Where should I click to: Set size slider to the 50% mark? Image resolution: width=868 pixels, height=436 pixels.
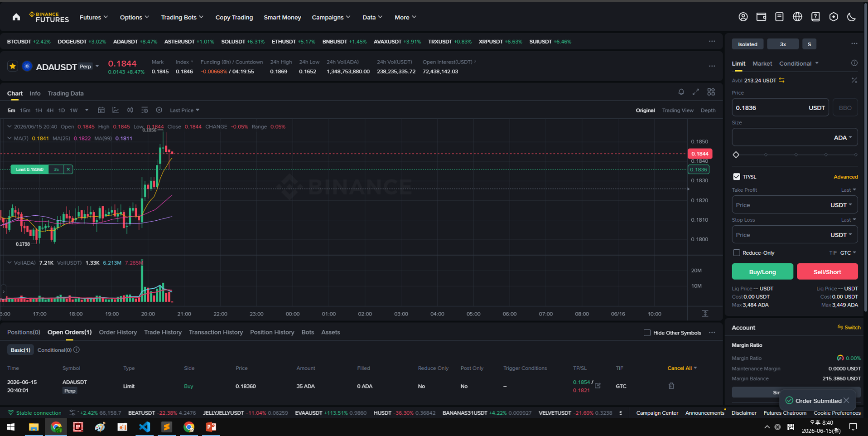796,155
